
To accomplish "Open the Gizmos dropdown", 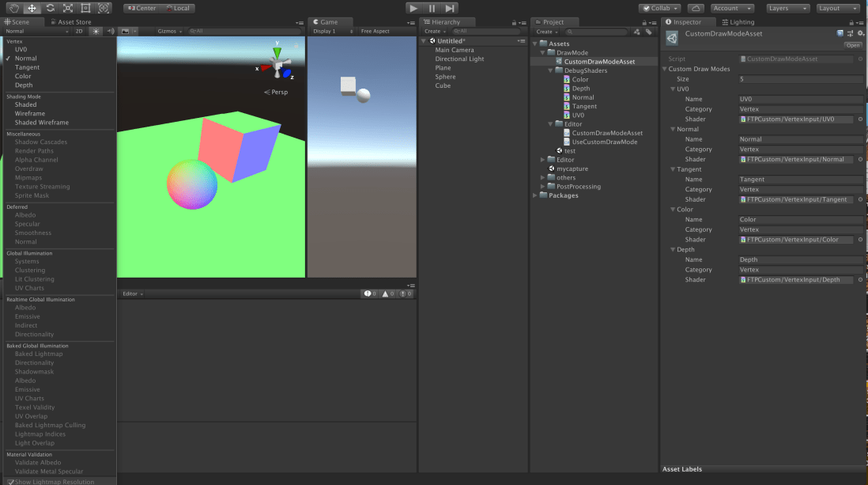I will [170, 30].
